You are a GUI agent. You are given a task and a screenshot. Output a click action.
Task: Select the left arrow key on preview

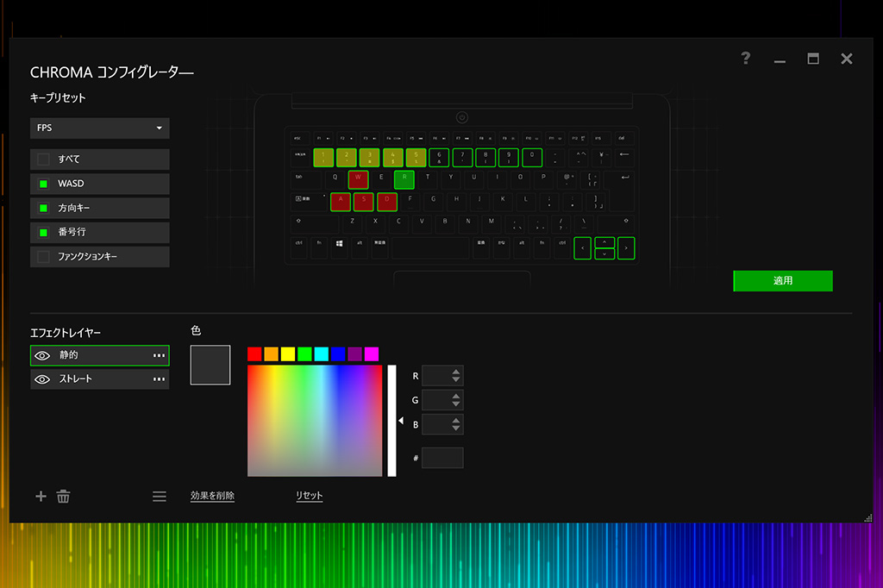582,248
